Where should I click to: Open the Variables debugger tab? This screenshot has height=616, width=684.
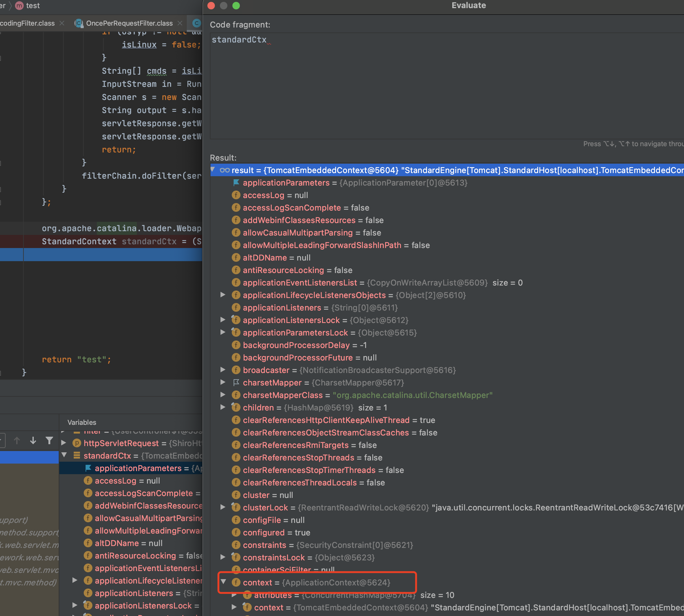click(x=82, y=422)
